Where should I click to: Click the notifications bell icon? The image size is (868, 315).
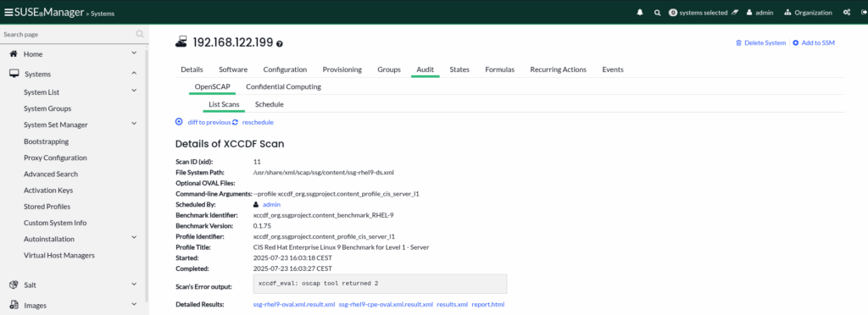click(641, 12)
